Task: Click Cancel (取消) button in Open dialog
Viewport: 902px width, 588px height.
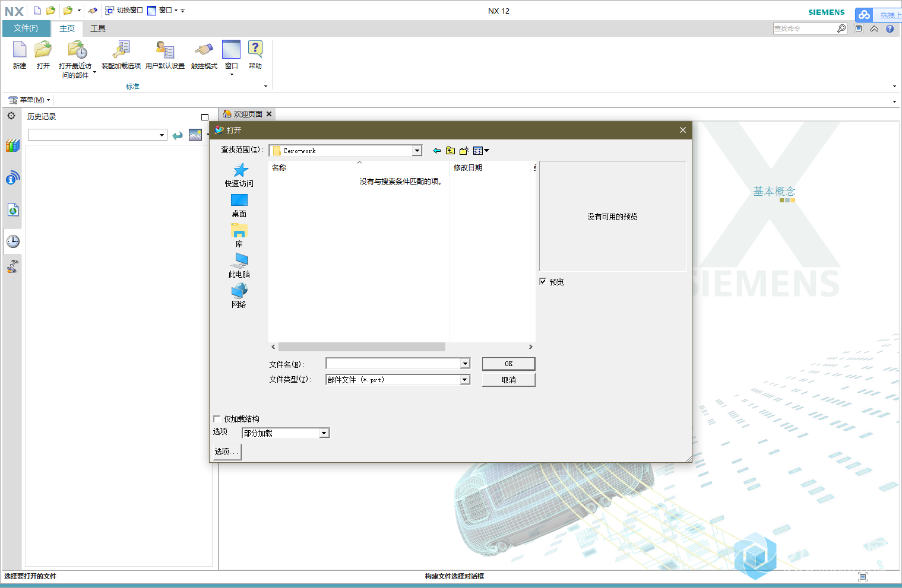Action: pos(509,380)
